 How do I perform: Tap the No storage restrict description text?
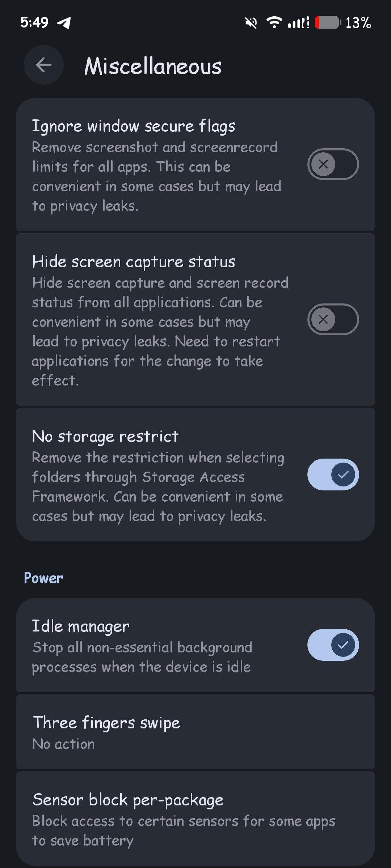click(x=158, y=487)
